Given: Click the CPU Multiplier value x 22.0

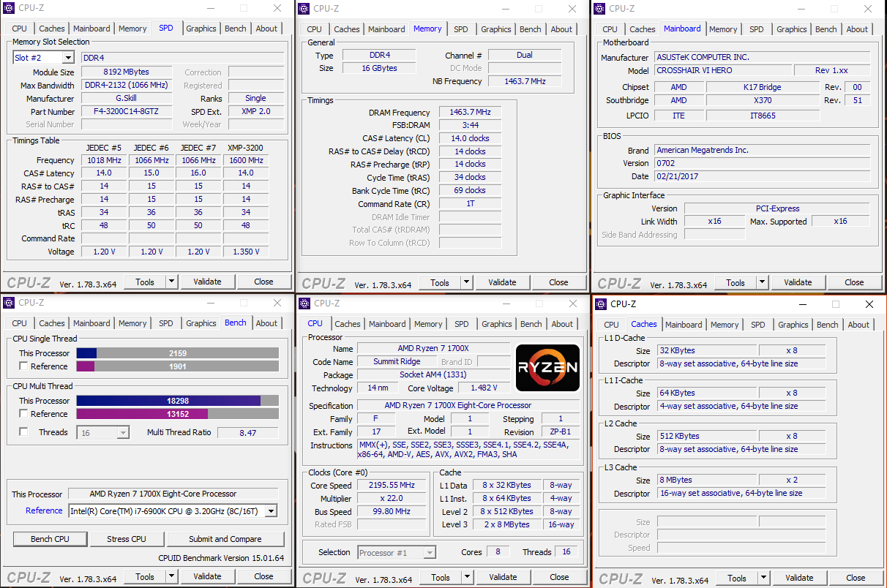Looking at the screenshot, I should click(393, 499).
